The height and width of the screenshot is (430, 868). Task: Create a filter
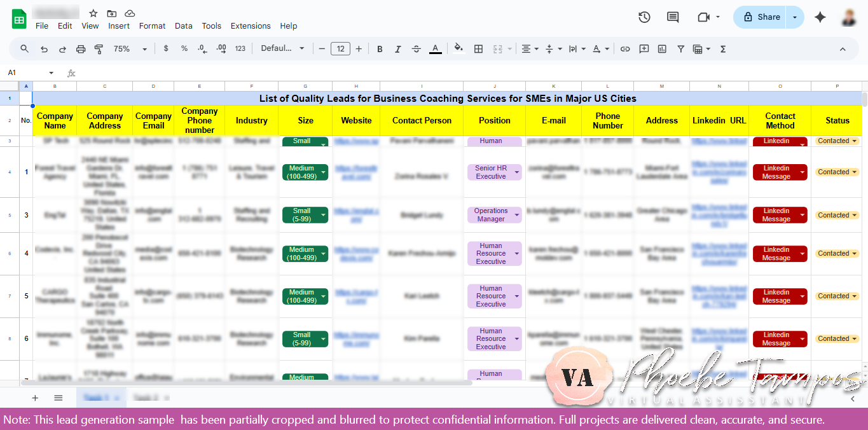coord(680,48)
